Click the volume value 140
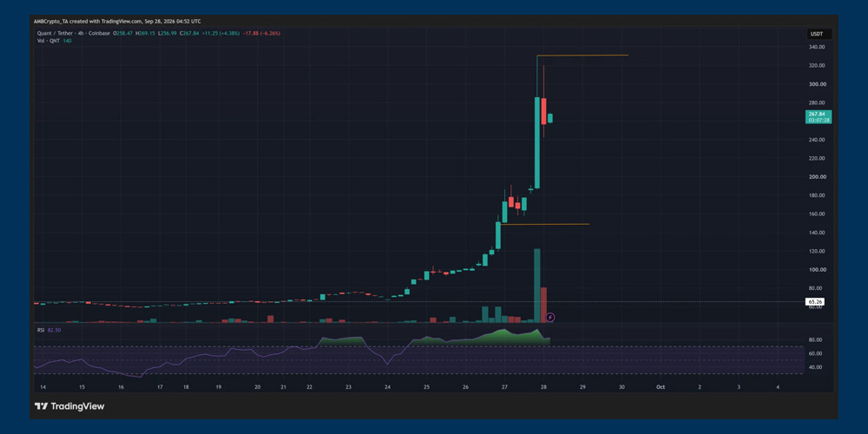Image resolution: width=868 pixels, height=434 pixels. [67, 41]
